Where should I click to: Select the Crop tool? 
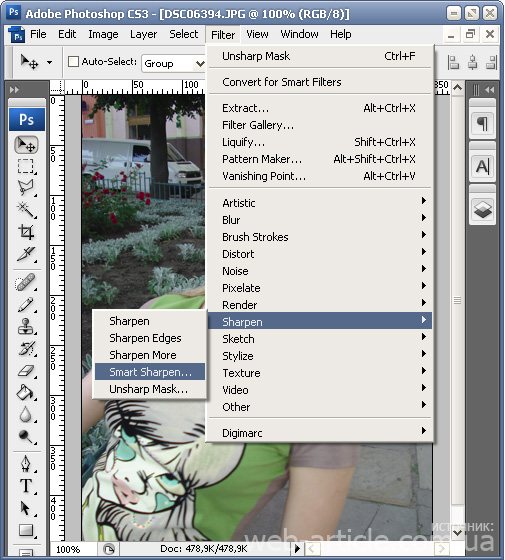26,232
